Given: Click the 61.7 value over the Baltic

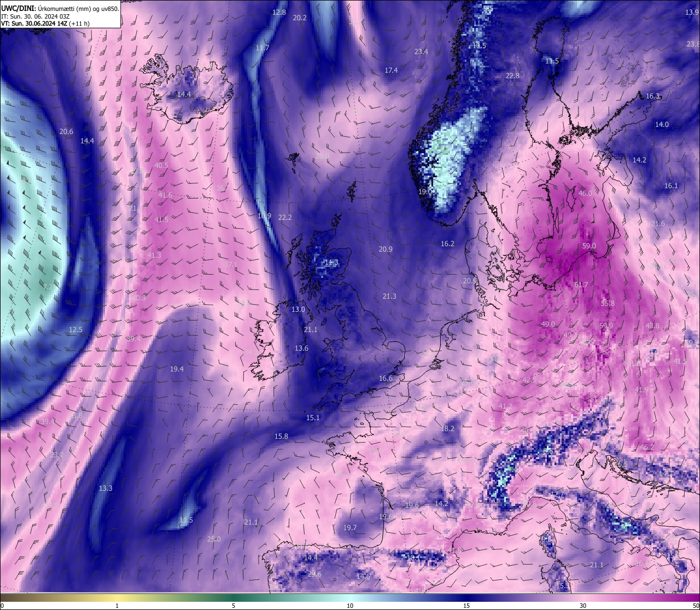Looking at the screenshot, I should (x=581, y=284).
